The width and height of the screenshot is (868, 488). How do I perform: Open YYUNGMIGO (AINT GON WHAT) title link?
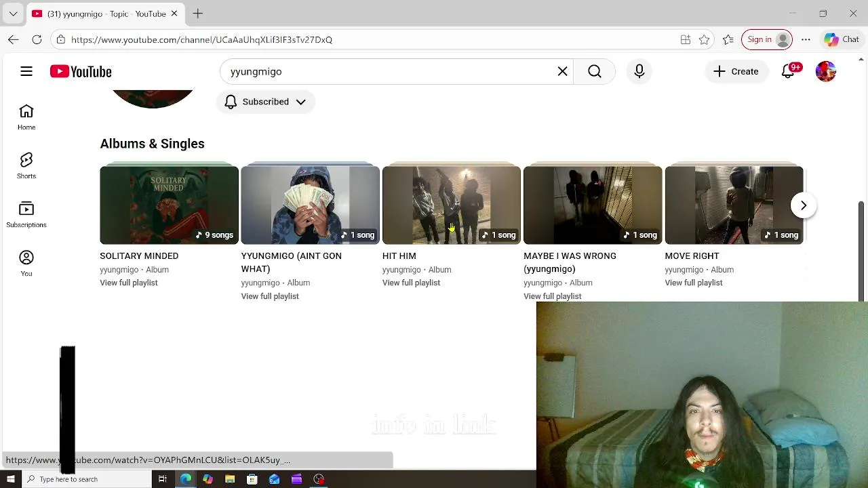point(292,262)
